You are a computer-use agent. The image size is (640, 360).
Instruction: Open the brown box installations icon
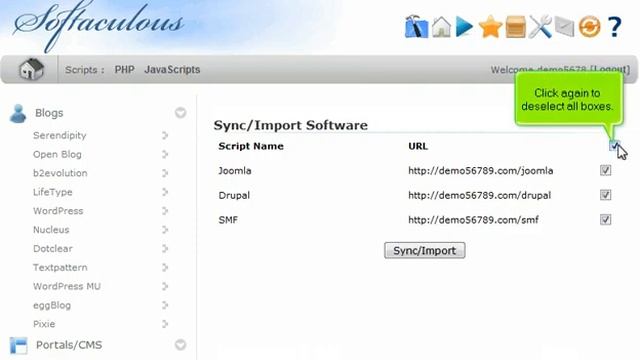tap(516, 27)
